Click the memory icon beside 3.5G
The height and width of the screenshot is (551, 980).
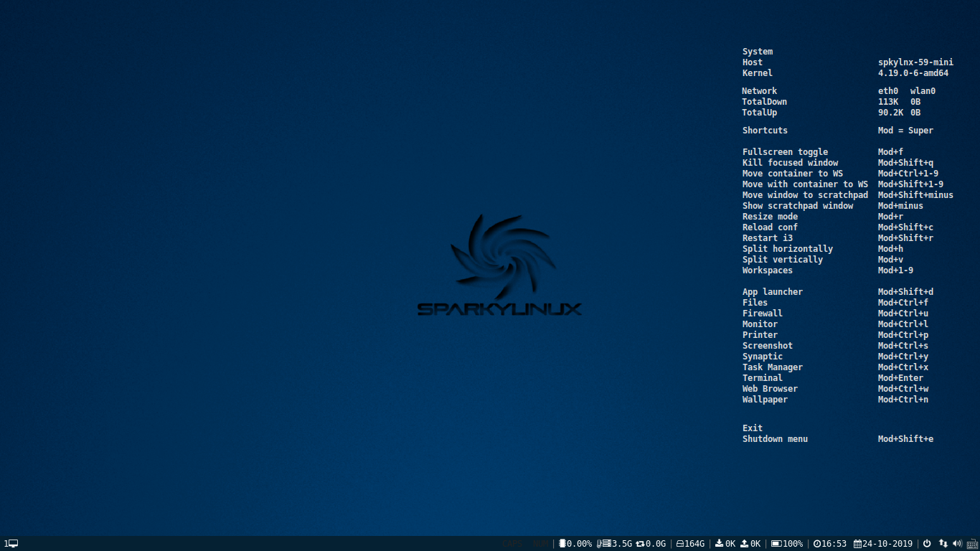(x=607, y=543)
